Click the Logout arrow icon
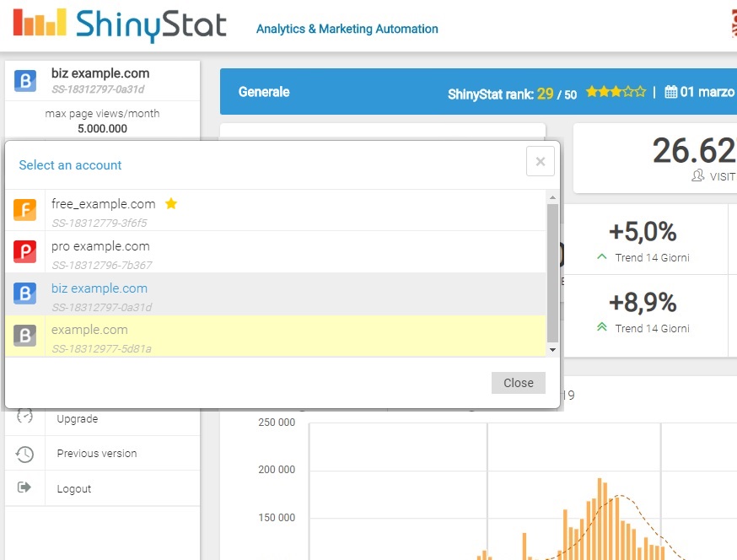The image size is (737, 560). (24, 487)
